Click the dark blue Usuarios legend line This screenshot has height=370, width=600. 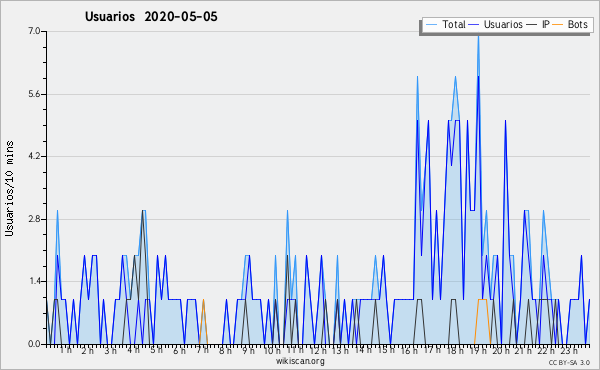click(474, 24)
